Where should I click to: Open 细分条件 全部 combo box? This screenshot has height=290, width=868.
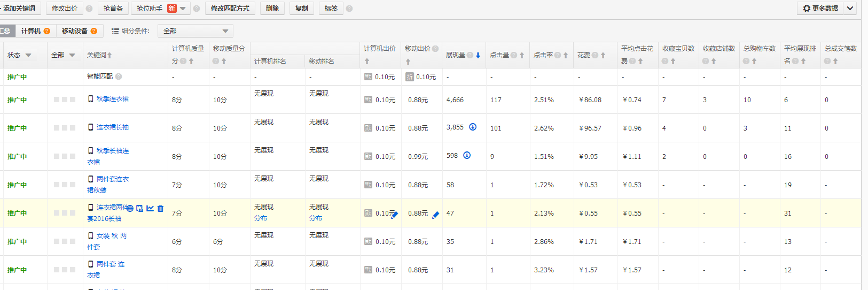click(196, 31)
